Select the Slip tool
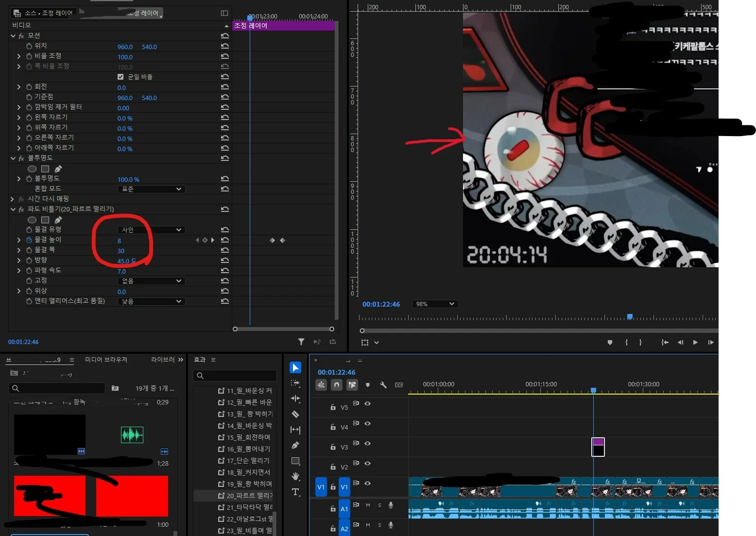This screenshot has height=536, width=756. pyautogui.click(x=295, y=430)
